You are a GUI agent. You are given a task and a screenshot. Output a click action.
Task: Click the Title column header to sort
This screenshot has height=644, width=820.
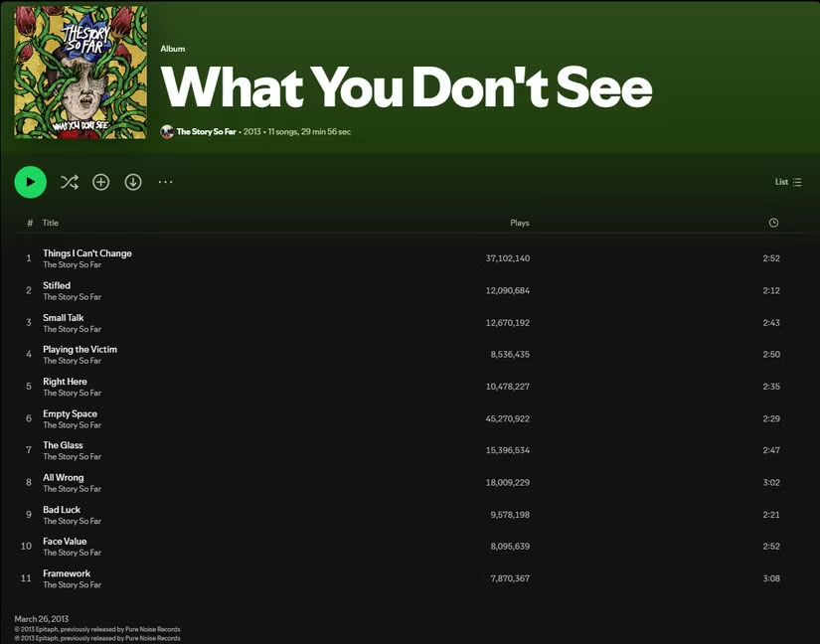[x=51, y=223]
